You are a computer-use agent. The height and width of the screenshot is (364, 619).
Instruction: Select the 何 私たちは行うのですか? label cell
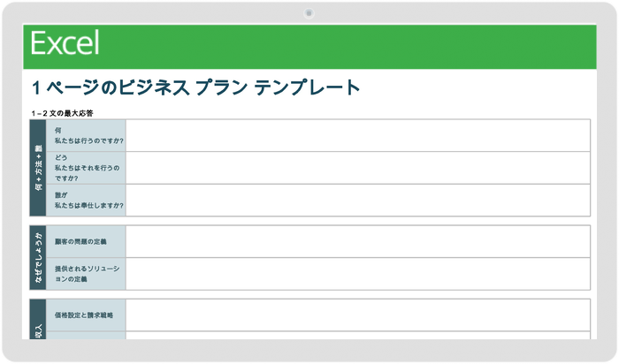pyautogui.click(x=88, y=135)
